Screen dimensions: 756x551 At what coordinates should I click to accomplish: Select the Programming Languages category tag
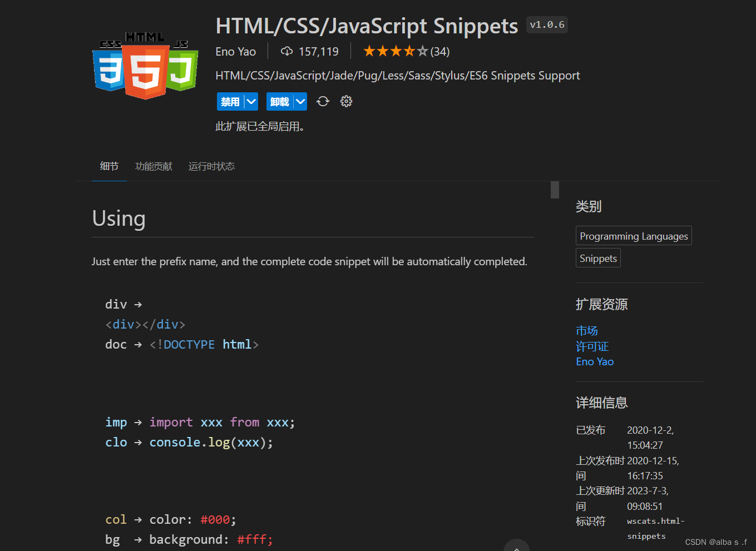tap(634, 236)
